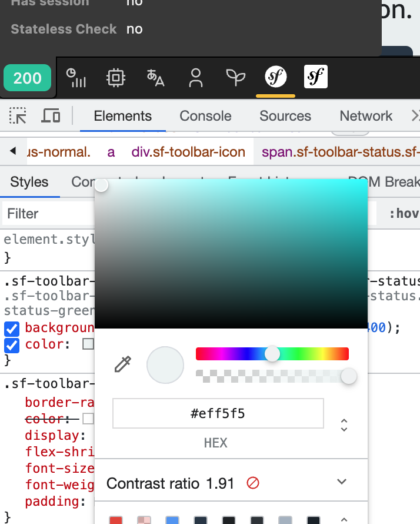Click the display property name
Viewport: 420px width, 524px height.
coord(53,436)
